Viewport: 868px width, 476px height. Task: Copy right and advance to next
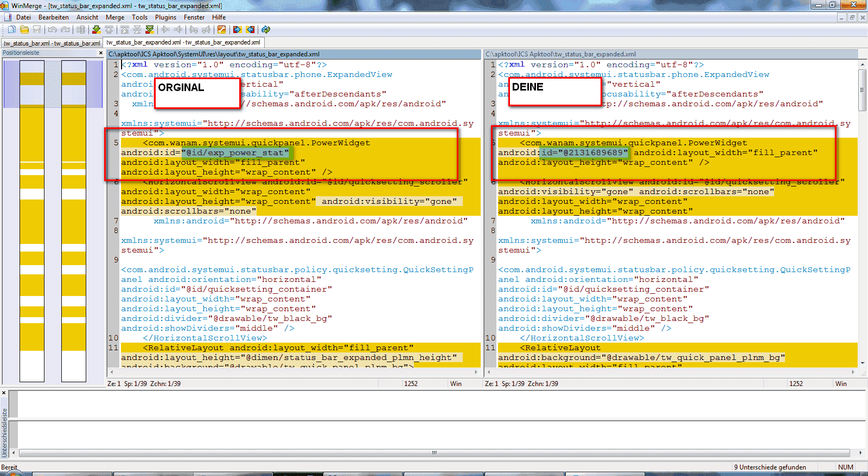[x=194, y=29]
